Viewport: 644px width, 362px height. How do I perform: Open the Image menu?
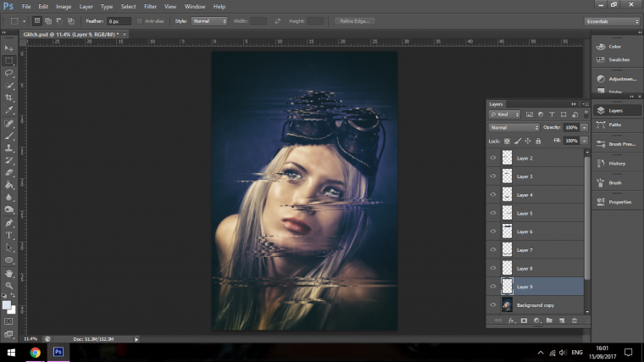point(64,7)
